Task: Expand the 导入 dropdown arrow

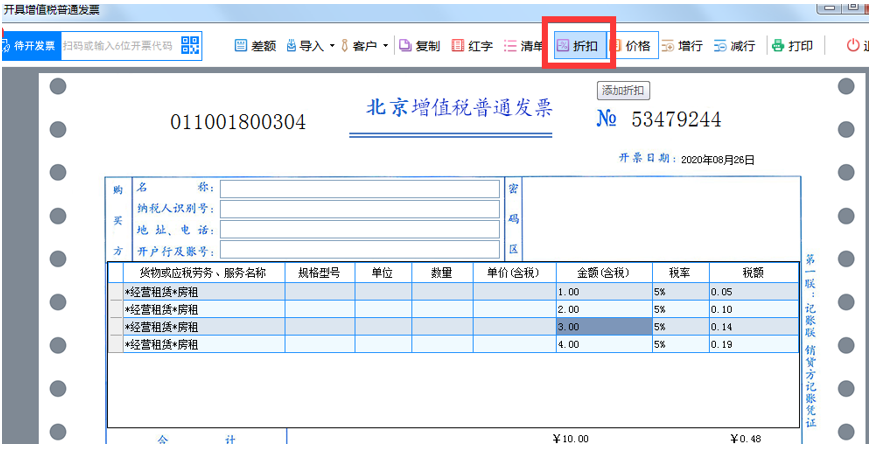Action: point(332,46)
